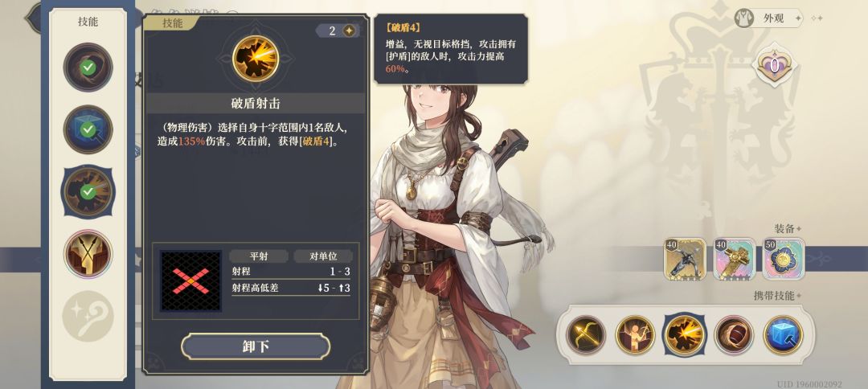Click the 卸下 unequip button

(x=256, y=346)
